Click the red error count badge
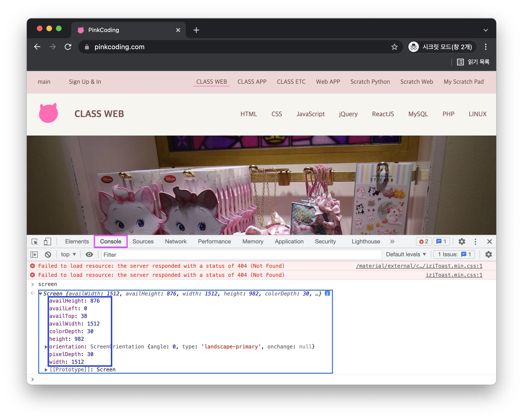Image resolution: width=523 pixels, height=420 pixels. (424, 242)
